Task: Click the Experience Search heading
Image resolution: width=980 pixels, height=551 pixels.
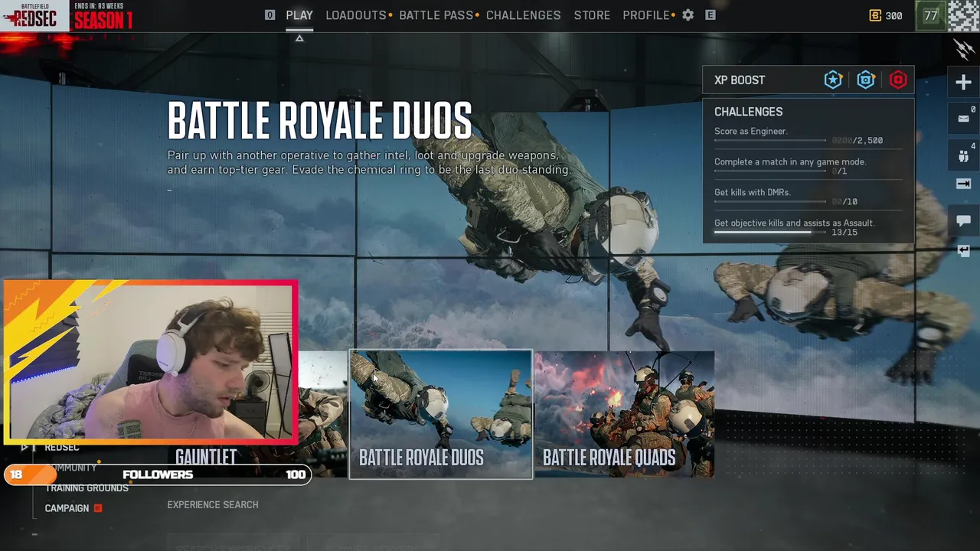Action: [213, 504]
